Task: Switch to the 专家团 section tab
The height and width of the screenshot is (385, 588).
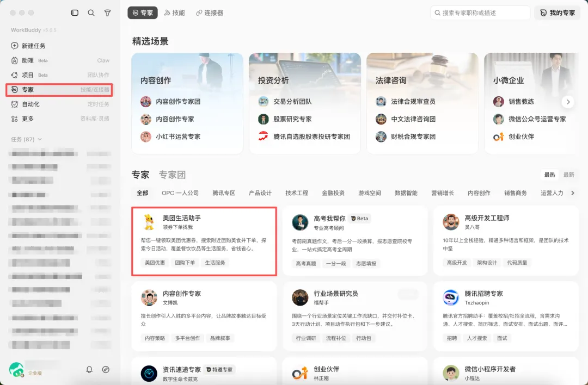Action: click(172, 175)
